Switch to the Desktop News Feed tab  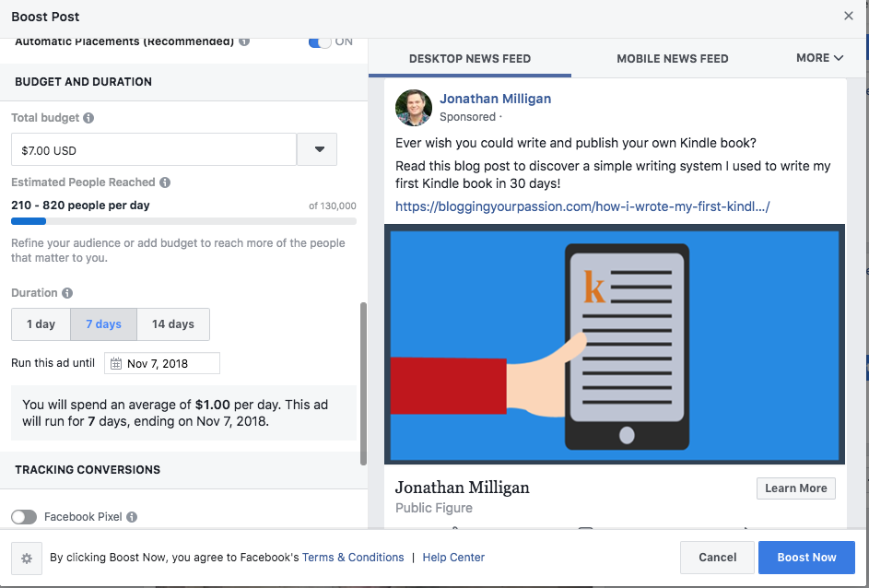point(470,59)
